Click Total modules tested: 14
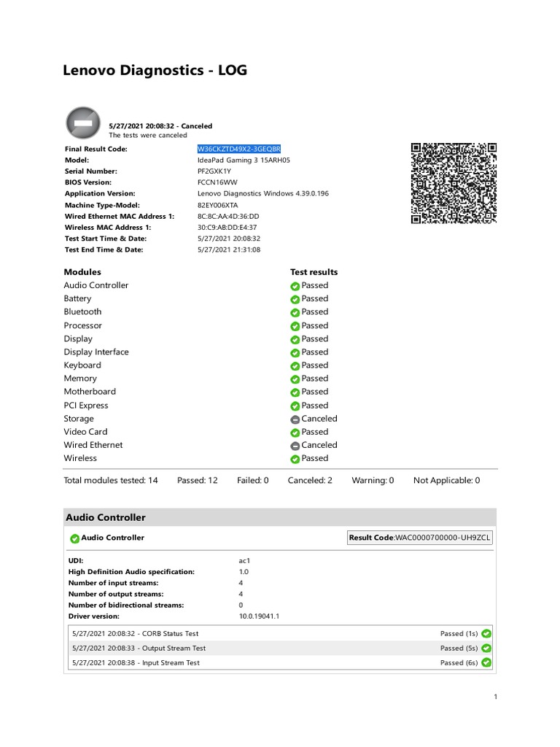 [x=111, y=480]
